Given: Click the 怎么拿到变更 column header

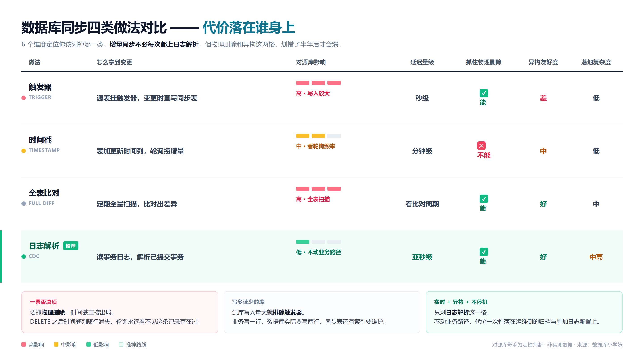Looking at the screenshot, I should [114, 62].
